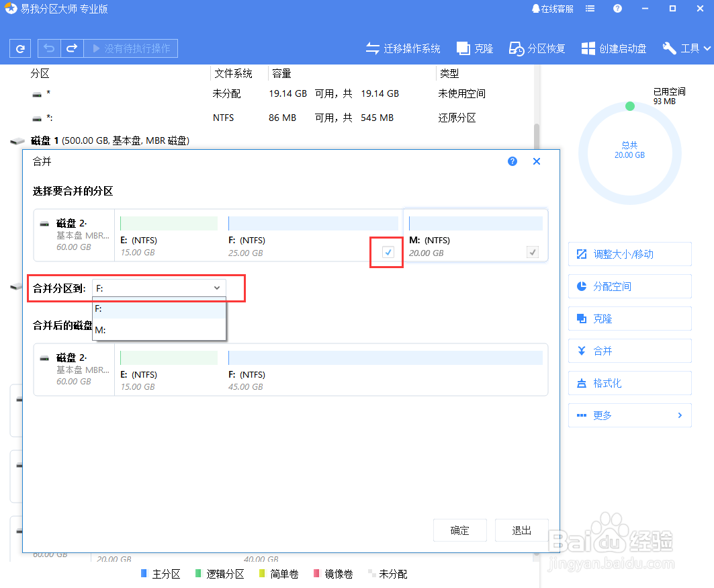
Task: Click the redo operation icon
Action: (71, 48)
